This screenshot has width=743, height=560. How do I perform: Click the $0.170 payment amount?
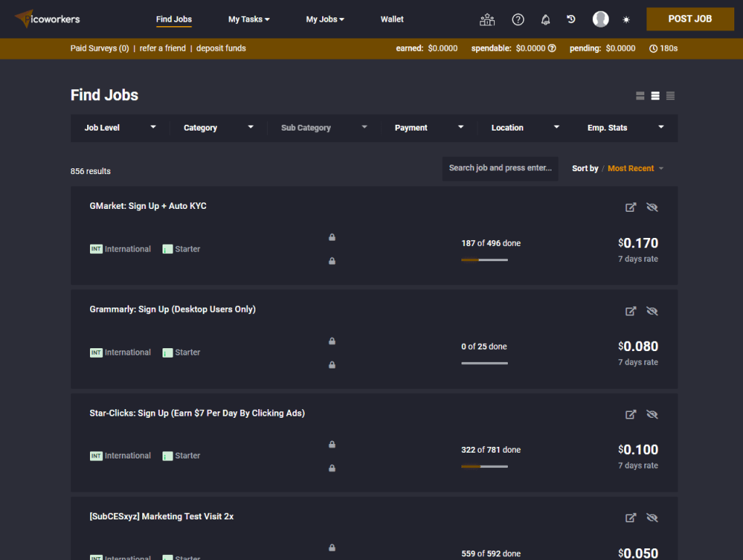[638, 243]
